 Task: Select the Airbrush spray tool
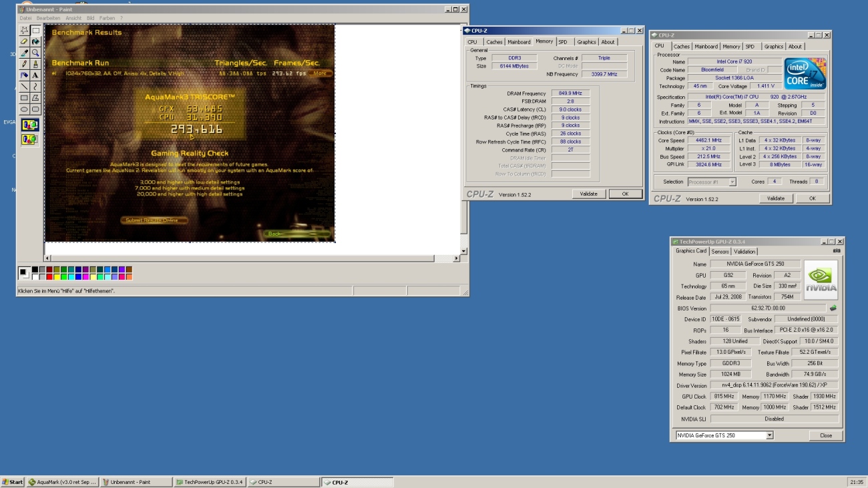(25, 75)
